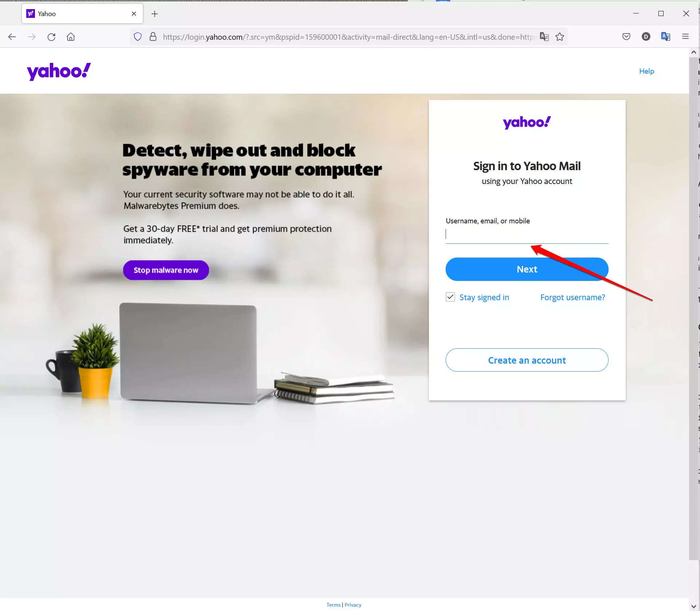Open browser navigation back arrow
Screen dimensions: 700x611
[x=12, y=37]
